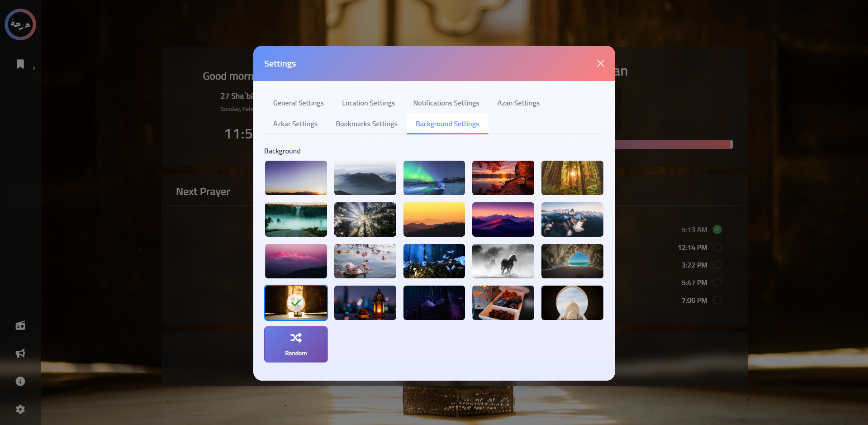Click the app logo avatar top left
The image size is (868, 425).
click(20, 24)
